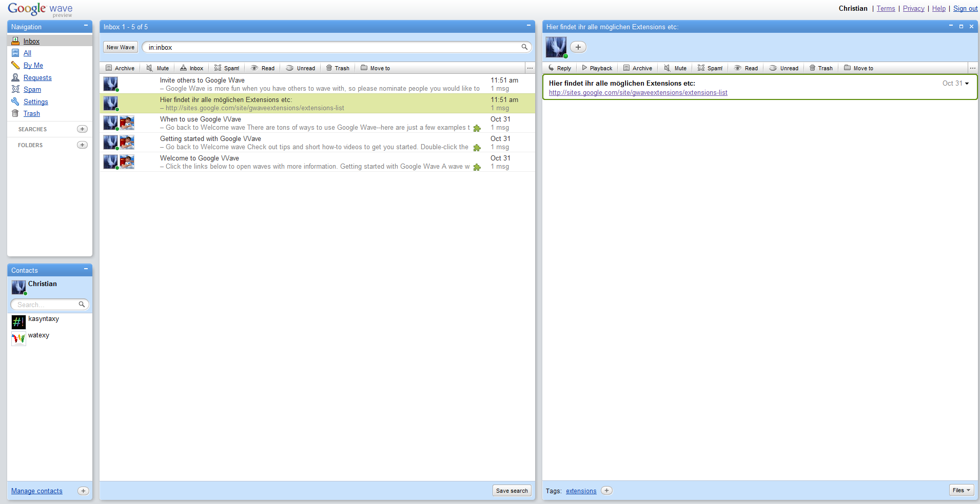Mark as Unread in inbox toolbar
980x504 pixels.
coord(301,68)
